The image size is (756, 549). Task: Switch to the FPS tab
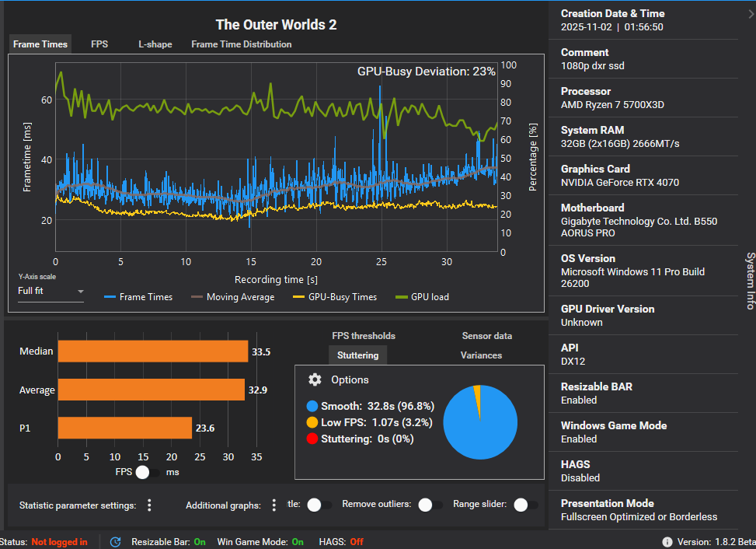99,44
